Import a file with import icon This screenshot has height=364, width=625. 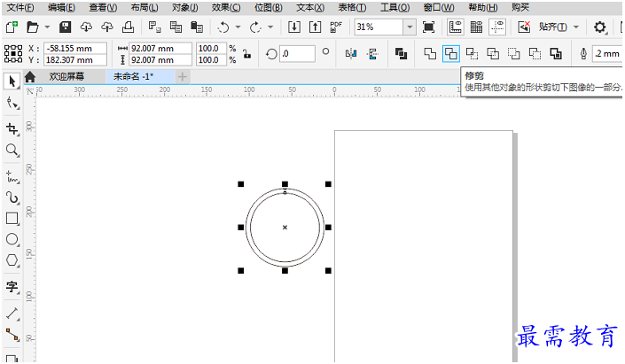coord(294,27)
